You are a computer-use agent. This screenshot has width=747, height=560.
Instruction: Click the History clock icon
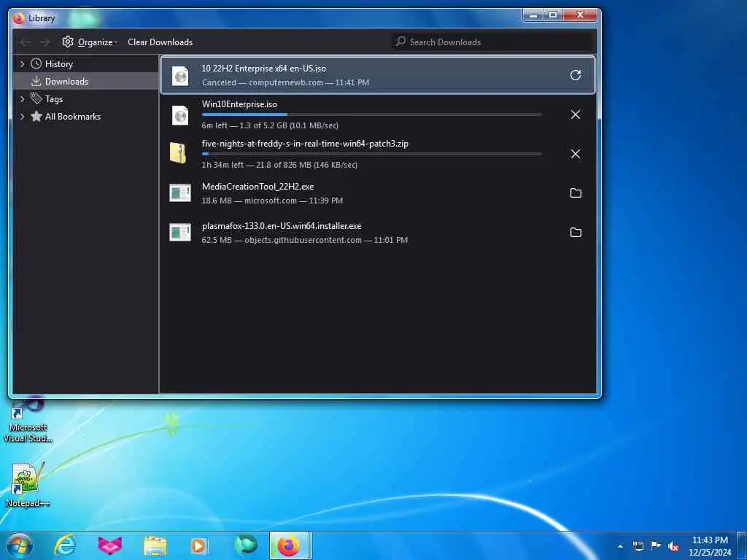pyautogui.click(x=36, y=64)
